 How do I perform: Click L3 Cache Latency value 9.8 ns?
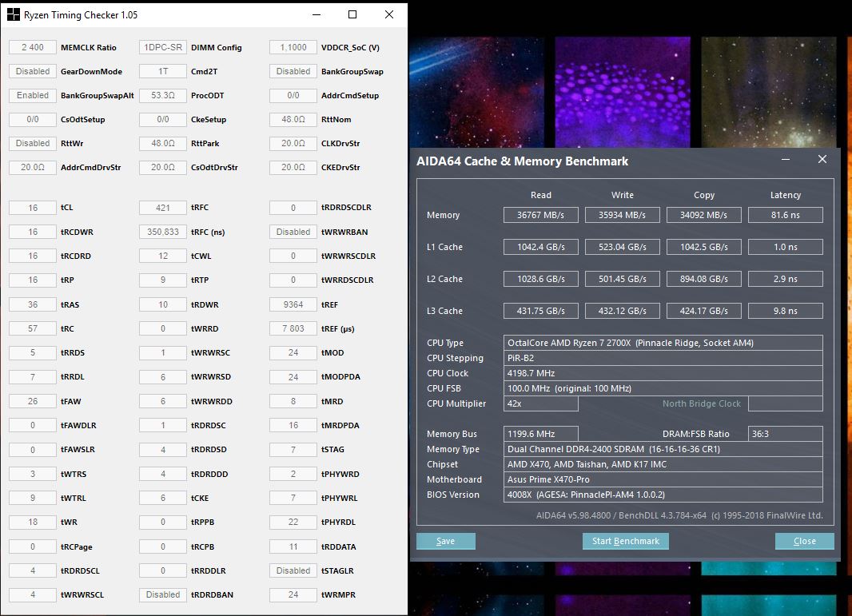point(785,311)
